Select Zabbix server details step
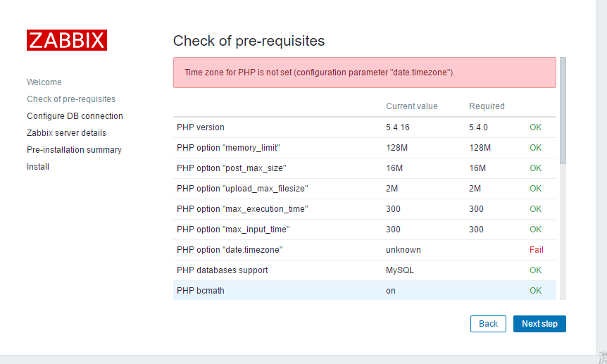Image resolution: width=607 pixels, height=364 pixels. (66, 133)
